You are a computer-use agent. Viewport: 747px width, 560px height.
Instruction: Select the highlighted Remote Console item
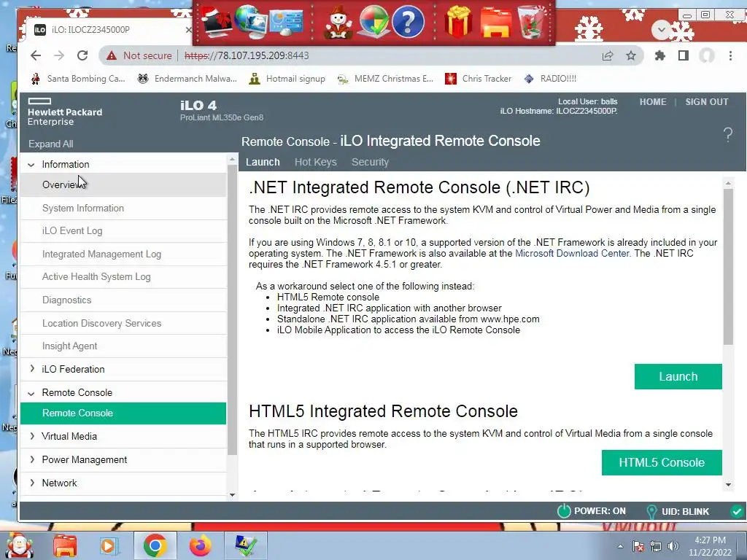tap(123, 413)
